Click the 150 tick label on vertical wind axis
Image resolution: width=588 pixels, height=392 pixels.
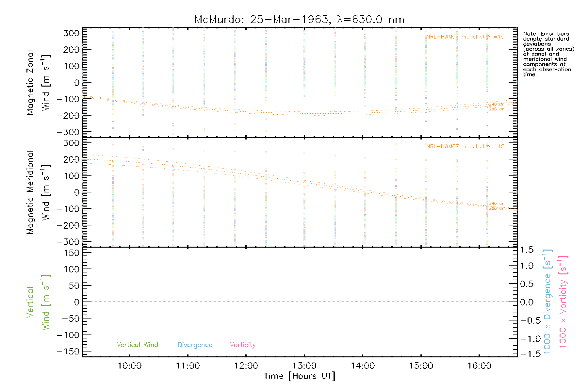(72, 253)
